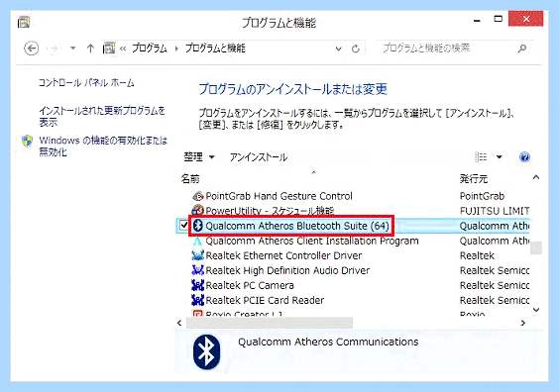Maximize the プログラムと機能 window
This screenshot has height=392, width=559.
[498, 19]
